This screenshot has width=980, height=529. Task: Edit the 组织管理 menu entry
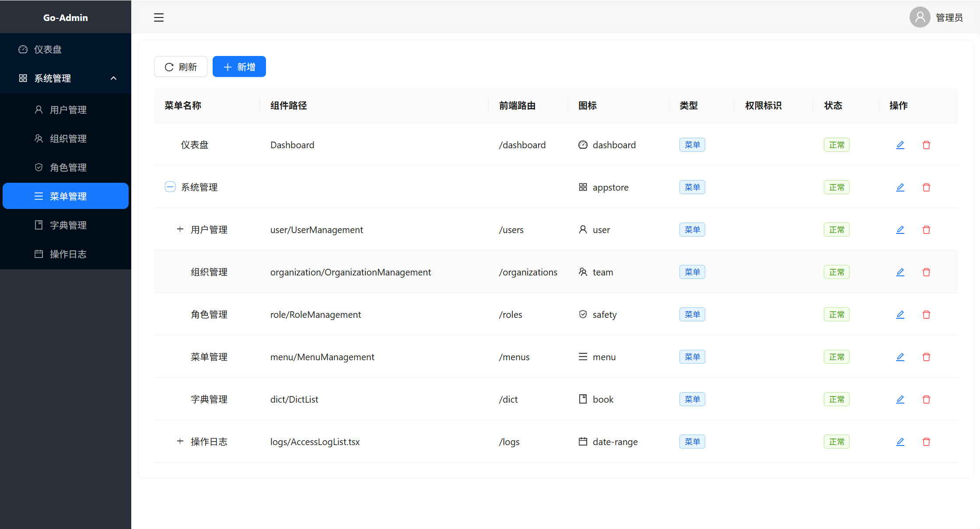click(900, 272)
